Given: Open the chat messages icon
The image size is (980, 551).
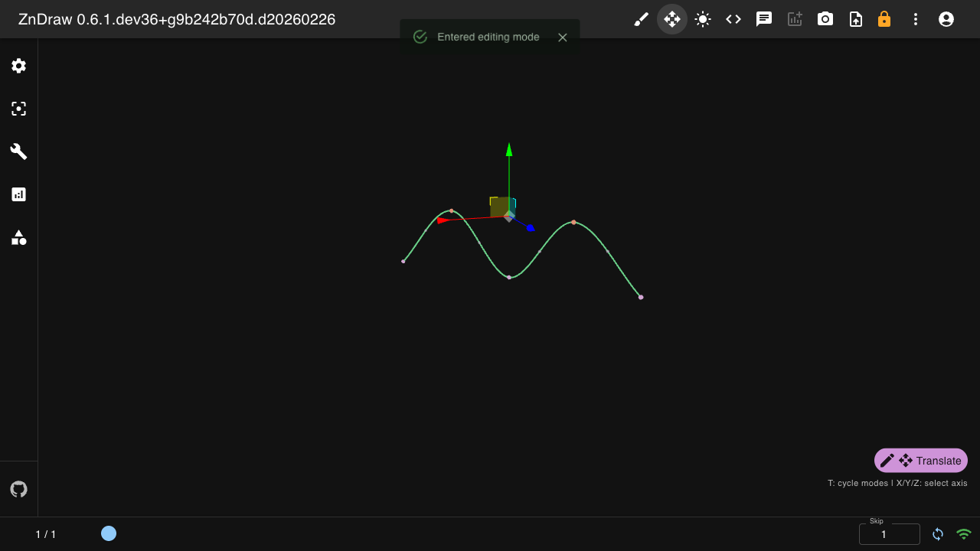Looking at the screenshot, I should tap(764, 19).
